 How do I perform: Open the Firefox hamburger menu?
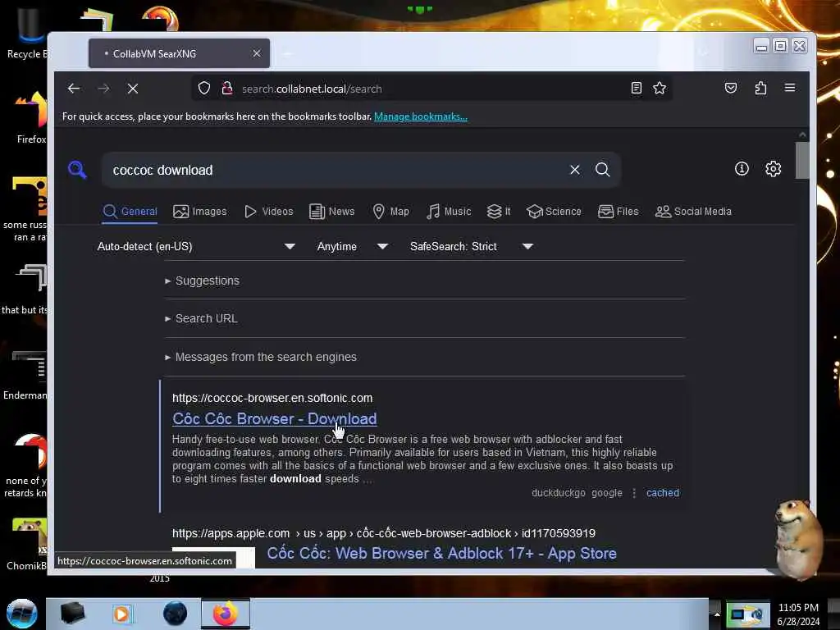coord(790,88)
